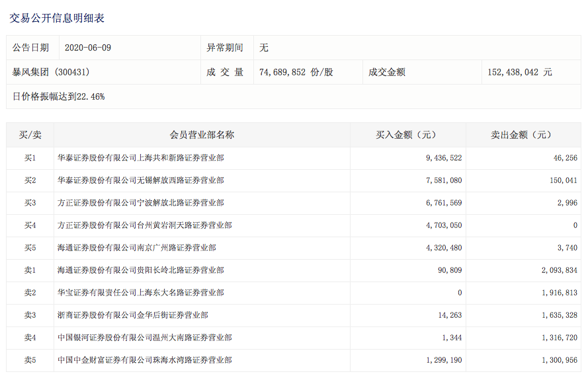Image resolution: width=588 pixels, height=378 pixels.
Task: Select buy amount 9,436,522
Action: click(x=444, y=158)
